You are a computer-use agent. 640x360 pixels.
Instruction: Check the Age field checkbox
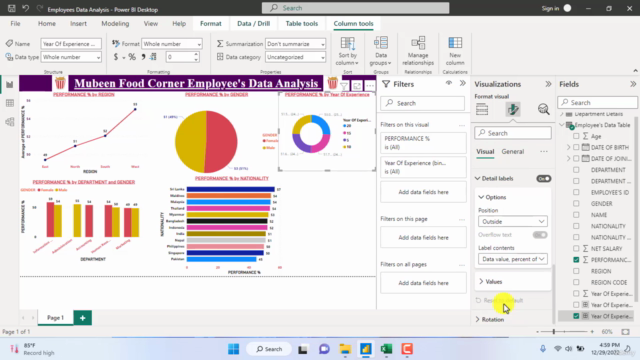576,136
